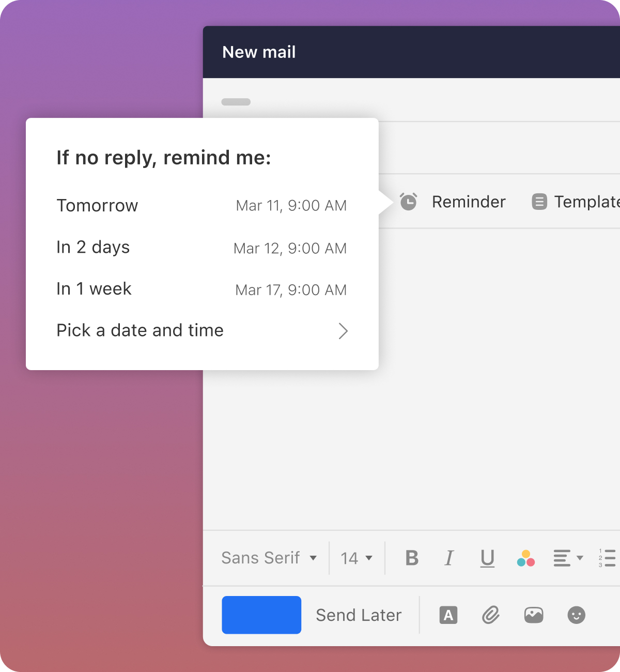
Task: Toggle the text formatting toolbar icon
Action: pyautogui.click(x=448, y=615)
